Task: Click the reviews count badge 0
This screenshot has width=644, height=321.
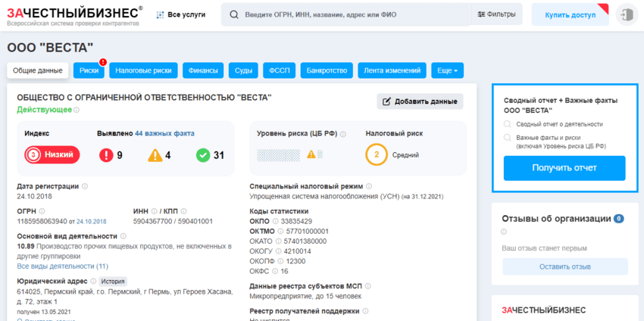Action: point(618,219)
